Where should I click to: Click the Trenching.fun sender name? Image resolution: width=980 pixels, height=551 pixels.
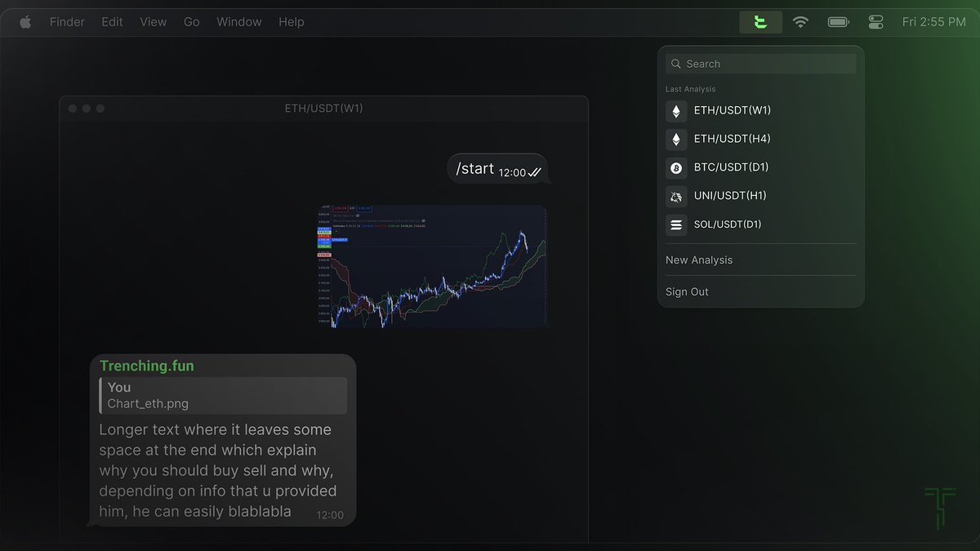(147, 366)
